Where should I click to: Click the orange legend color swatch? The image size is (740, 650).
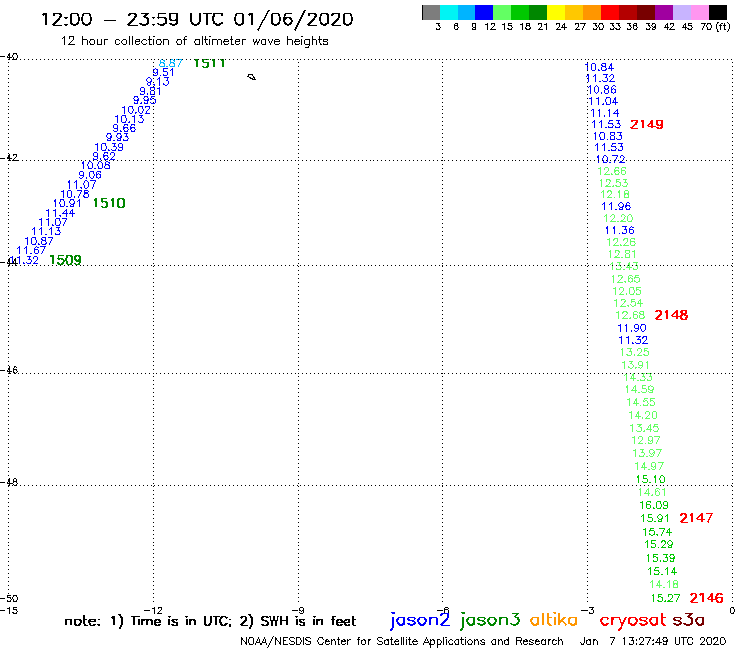coord(592,12)
